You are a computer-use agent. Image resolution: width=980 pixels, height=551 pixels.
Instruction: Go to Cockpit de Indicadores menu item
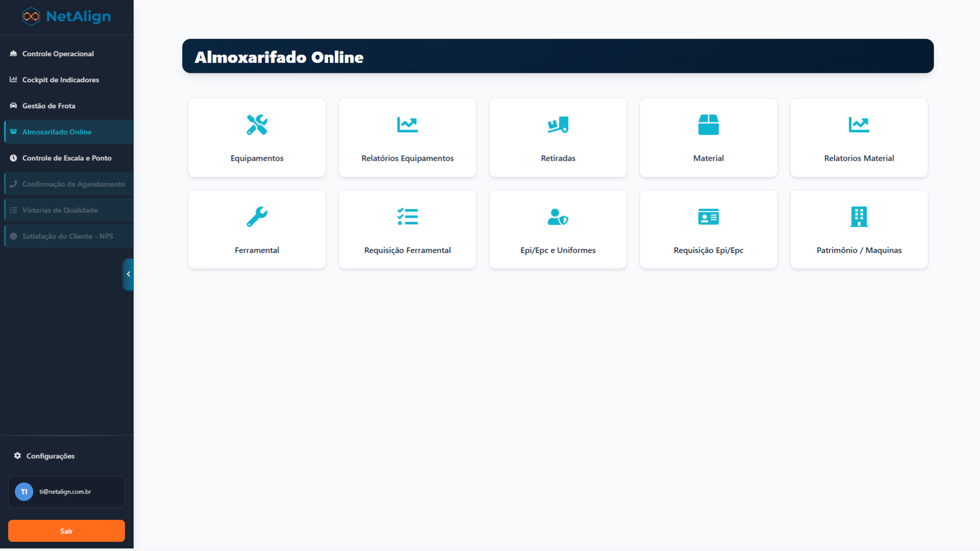[60, 80]
